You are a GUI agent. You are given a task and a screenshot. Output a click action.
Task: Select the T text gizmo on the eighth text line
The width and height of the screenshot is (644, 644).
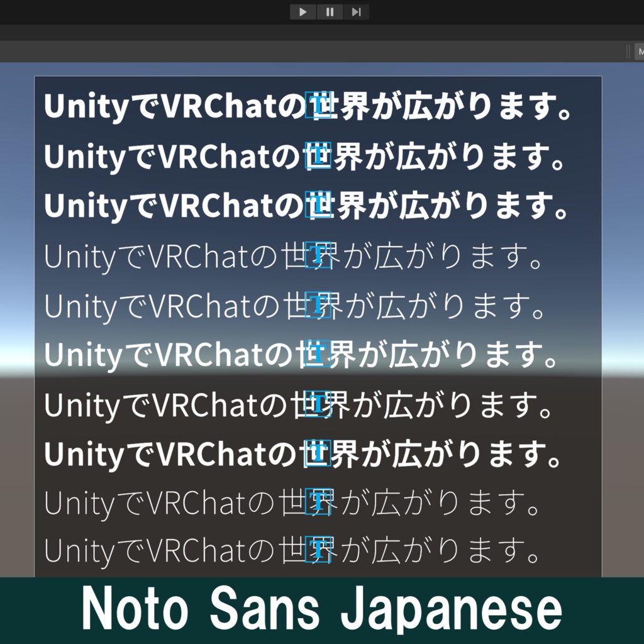318,453
